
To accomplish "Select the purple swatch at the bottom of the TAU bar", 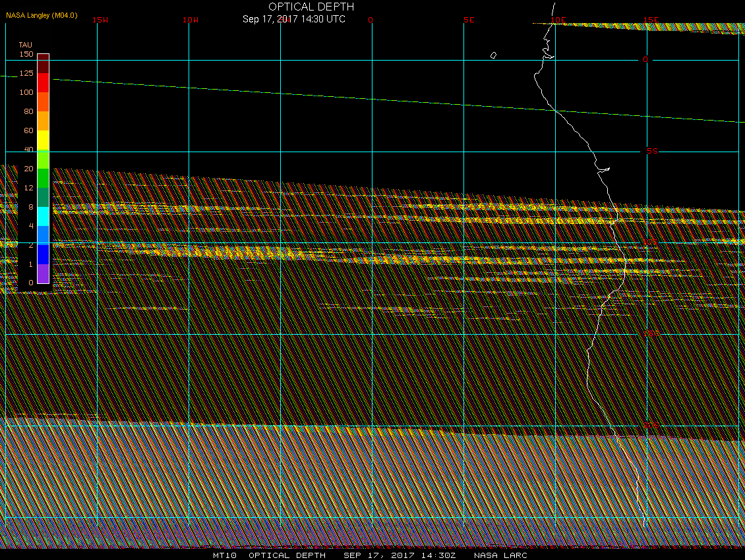I will coord(43,273).
